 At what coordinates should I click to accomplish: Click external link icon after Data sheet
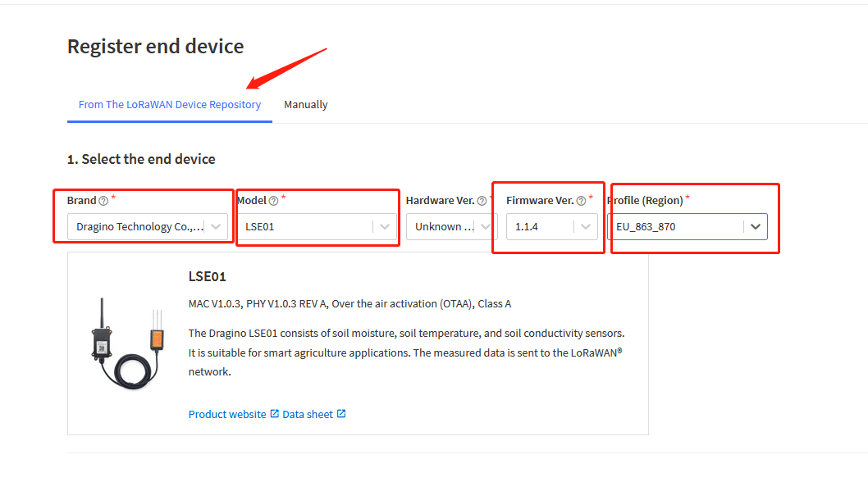[x=341, y=413]
